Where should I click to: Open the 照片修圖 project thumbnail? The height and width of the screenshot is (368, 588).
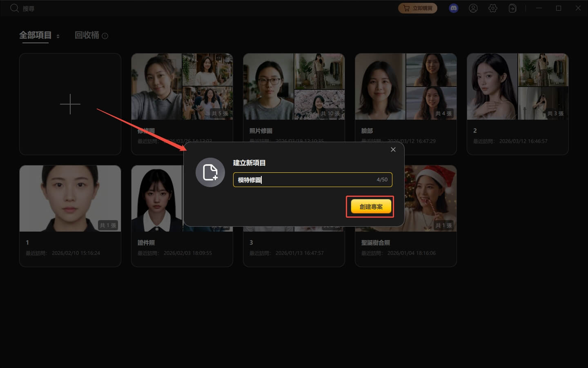(x=294, y=87)
